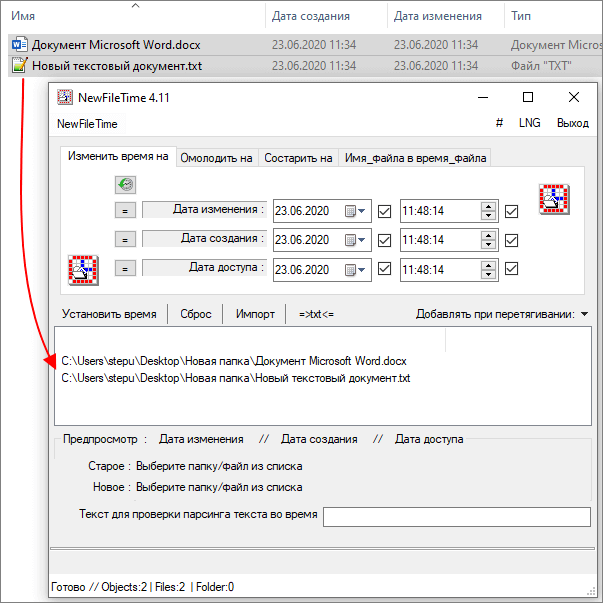
Task: Click the Установить время button
Action: pos(109,314)
